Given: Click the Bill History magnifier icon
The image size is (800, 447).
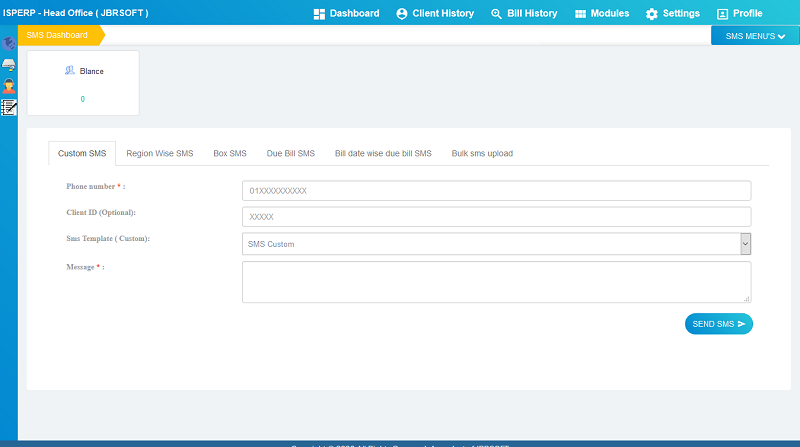Looking at the screenshot, I should tap(496, 14).
